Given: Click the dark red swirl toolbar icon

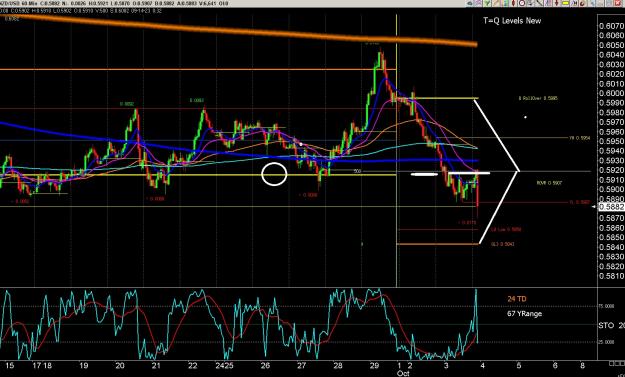Looking at the screenshot, I should click(582, 4).
